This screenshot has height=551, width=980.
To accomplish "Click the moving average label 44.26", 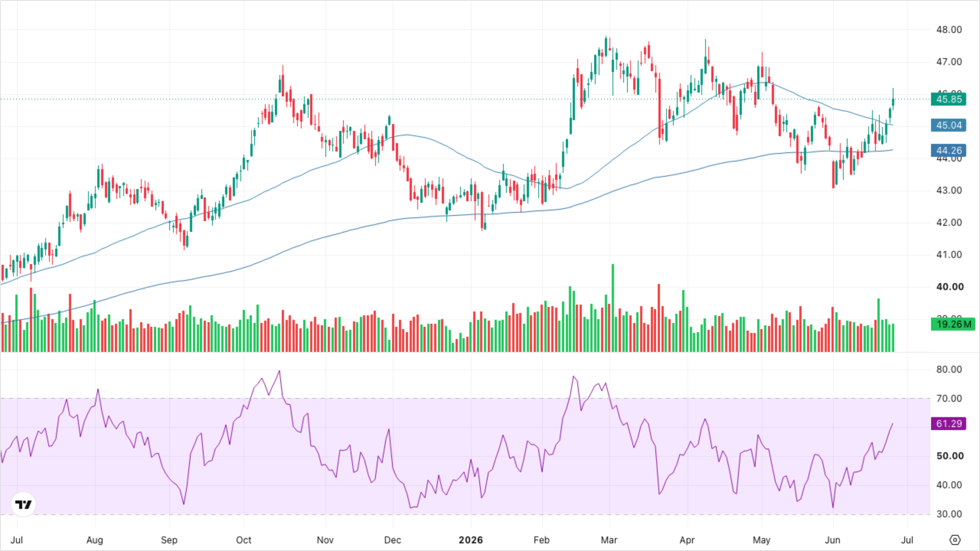I will 949,150.
